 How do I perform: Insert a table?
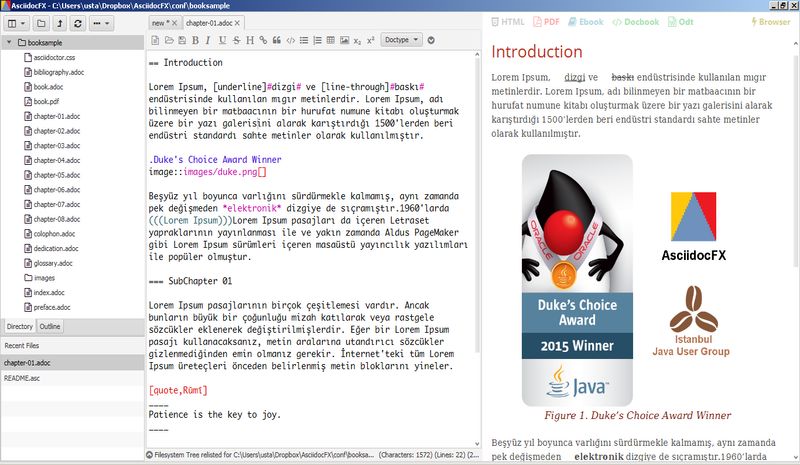(331, 40)
